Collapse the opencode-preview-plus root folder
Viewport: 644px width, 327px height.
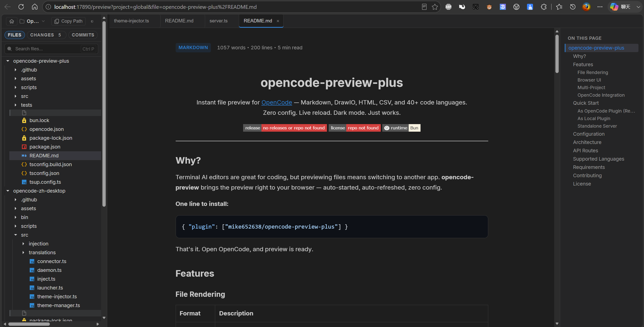pos(8,61)
